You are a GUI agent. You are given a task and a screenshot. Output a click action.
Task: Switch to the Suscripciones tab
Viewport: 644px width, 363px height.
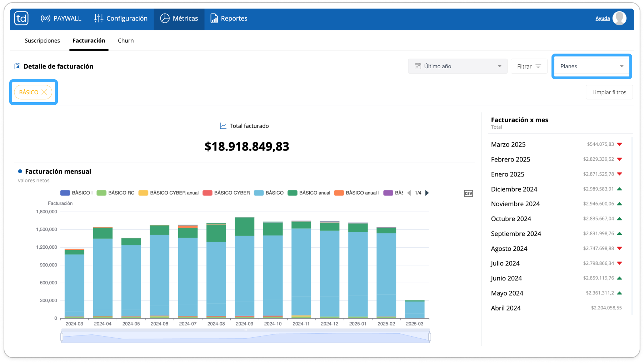[x=42, y=41]
